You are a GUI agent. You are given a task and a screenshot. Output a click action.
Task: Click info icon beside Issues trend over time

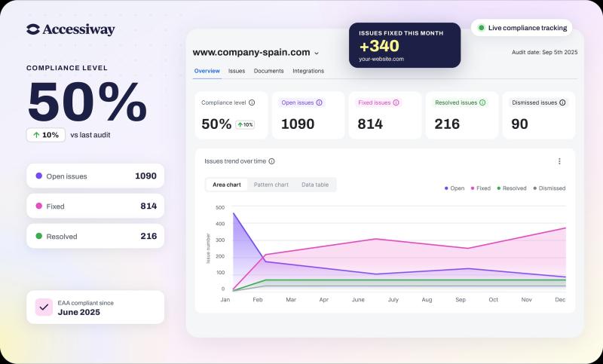coord(271,161)
